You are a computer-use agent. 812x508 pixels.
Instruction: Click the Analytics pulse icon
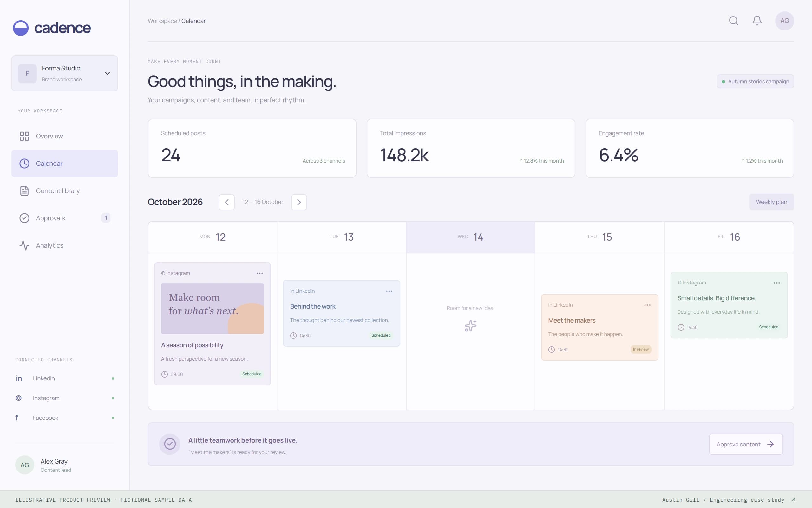24,245
